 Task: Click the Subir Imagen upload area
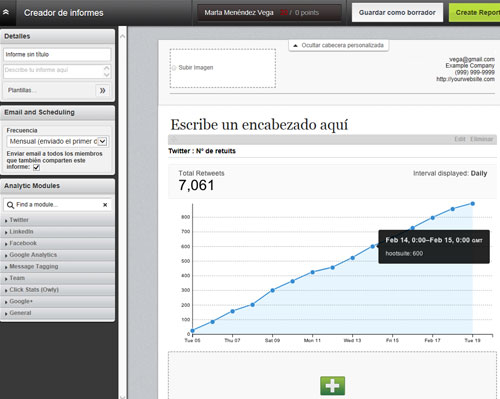coord(223,68)
